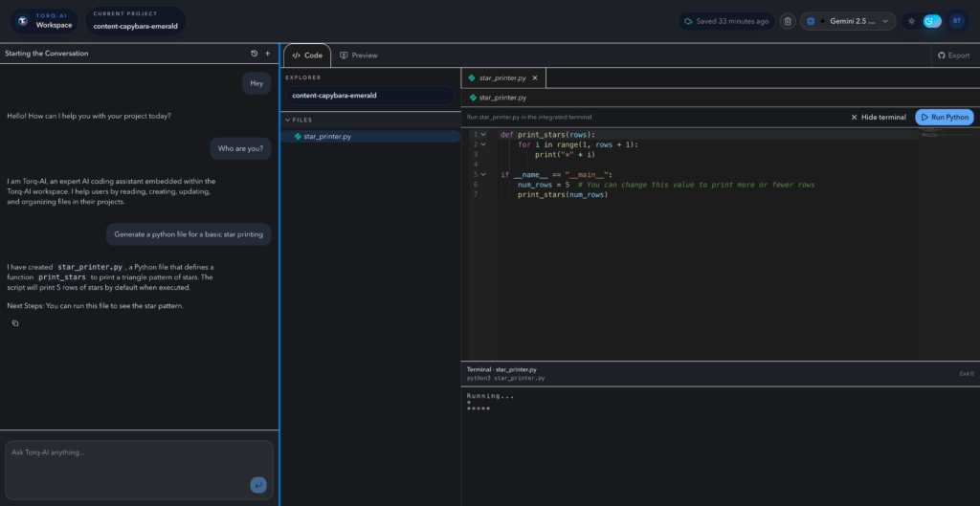Click the Exit 0 terminal status
The width and height of the screenshot is (980, 506).
coord(967,374)
